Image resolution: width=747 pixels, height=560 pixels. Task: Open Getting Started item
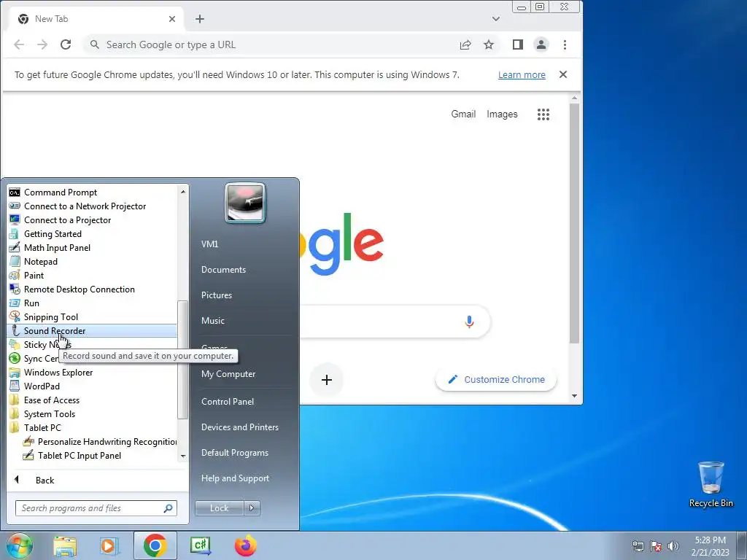(53, 234)
